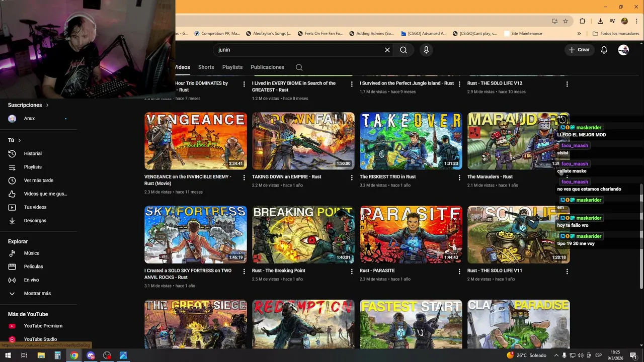Switch to the Playlists channel tab
This screenshot has height=362, width=644.
(232, 67)
